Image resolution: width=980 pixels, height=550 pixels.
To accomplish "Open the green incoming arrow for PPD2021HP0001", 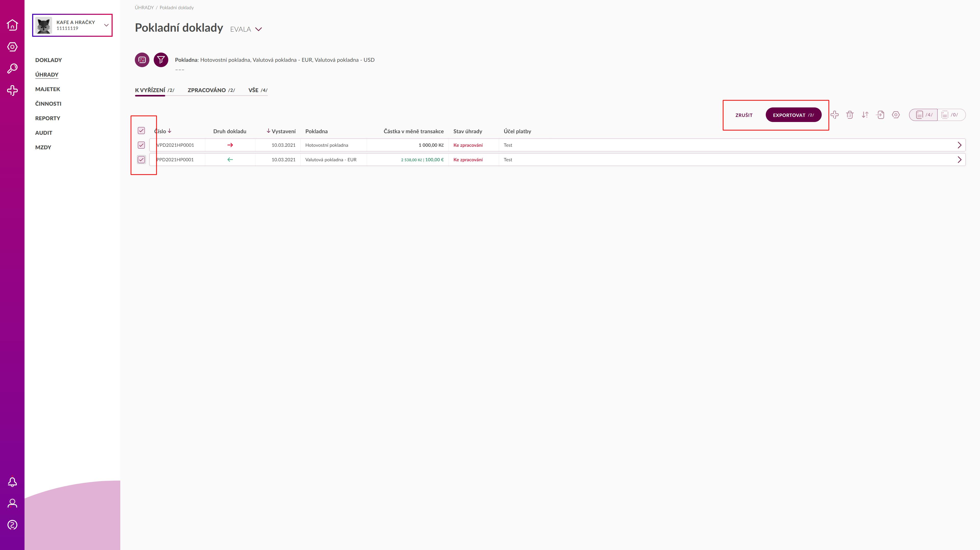I will click(230, 160).
